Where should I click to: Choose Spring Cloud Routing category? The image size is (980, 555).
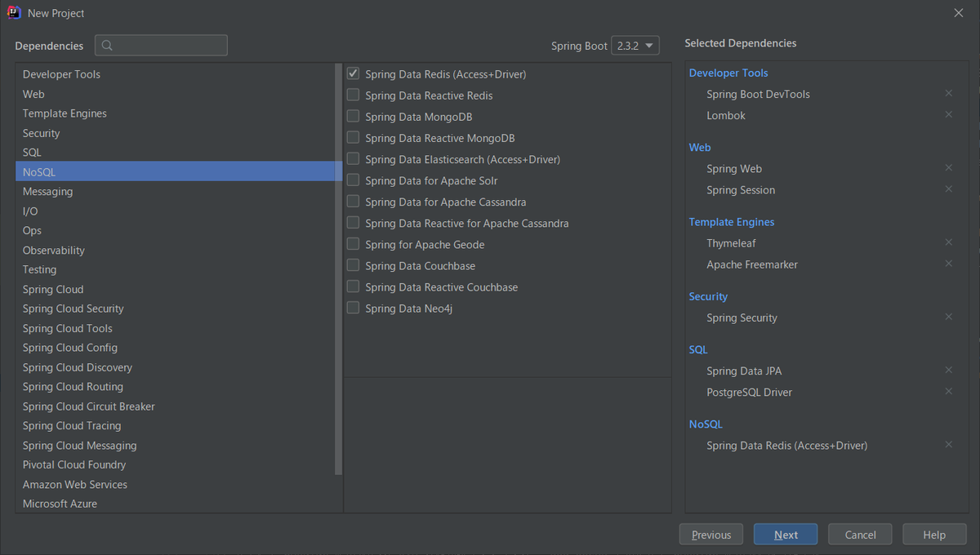point(175,387)
